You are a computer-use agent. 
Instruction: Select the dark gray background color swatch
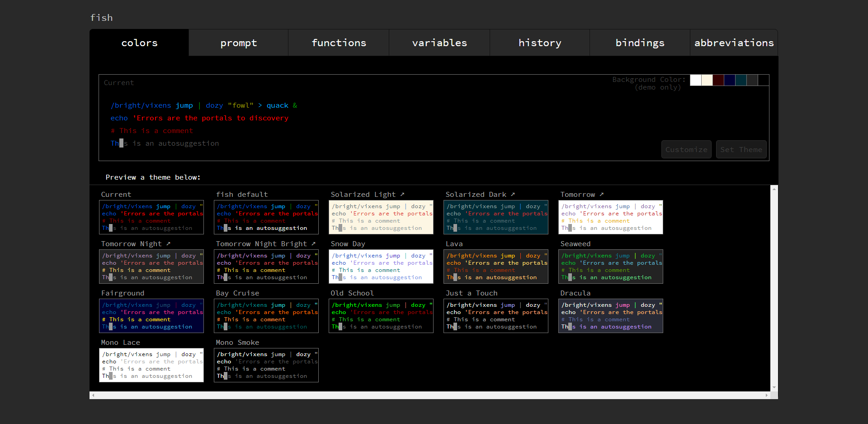pyautogui.click(x=752, y=80)
